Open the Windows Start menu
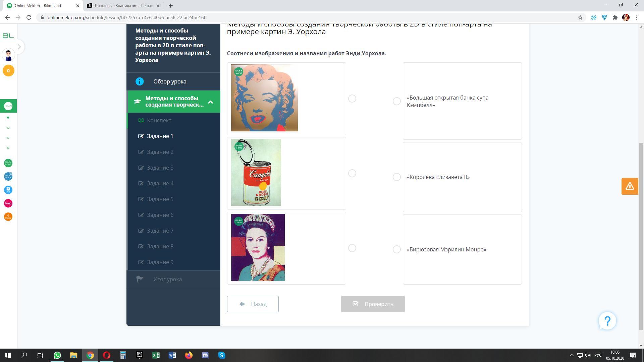Screen dimensions: 644x362 8,355
